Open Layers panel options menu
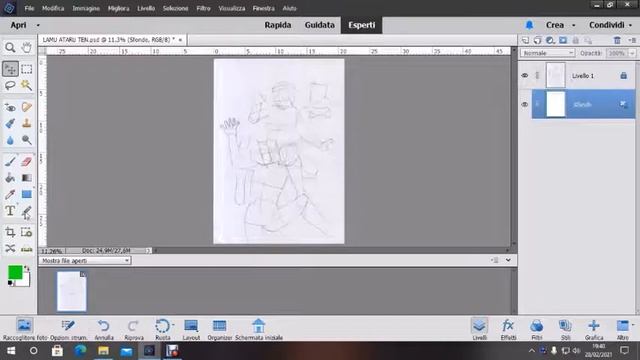 click(632, 40)
